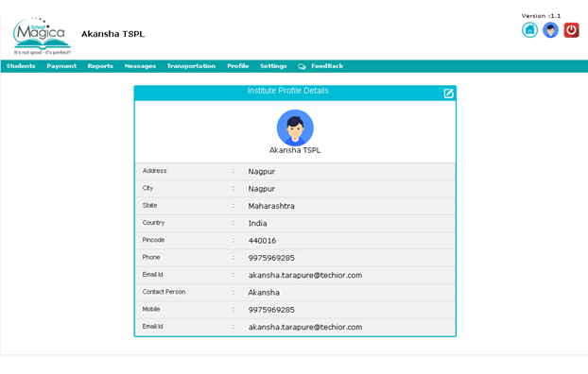
Task: Click the Mobile field label
Action: pos(151,309)
